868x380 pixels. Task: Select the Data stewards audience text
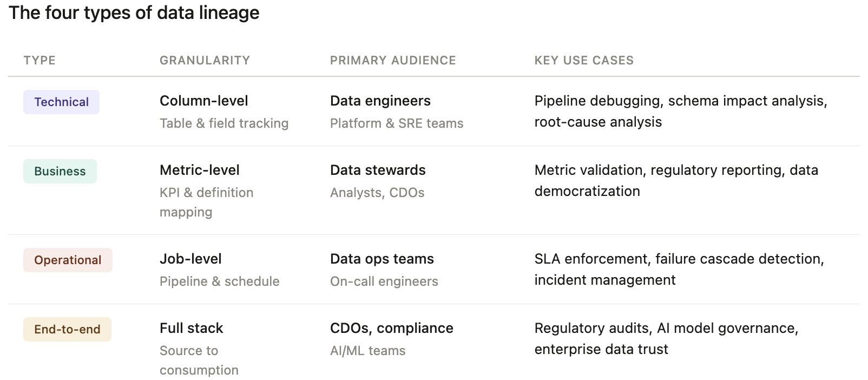point(378,170)
